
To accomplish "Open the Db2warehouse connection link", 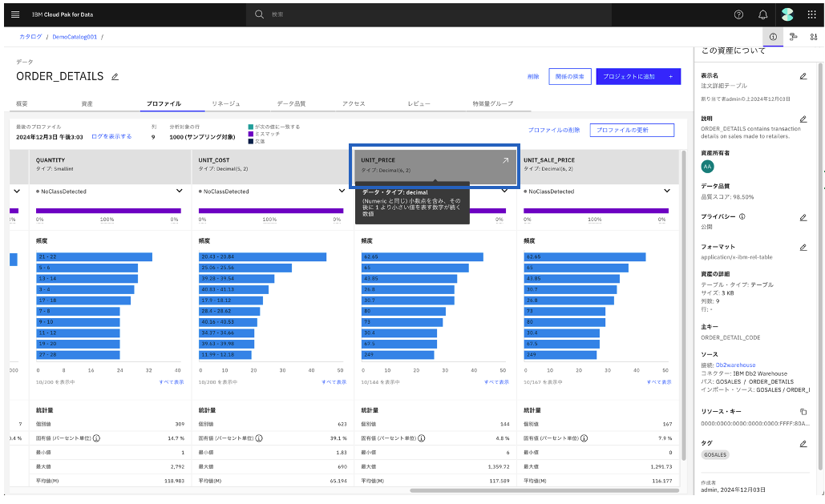I will coord(735,365).
